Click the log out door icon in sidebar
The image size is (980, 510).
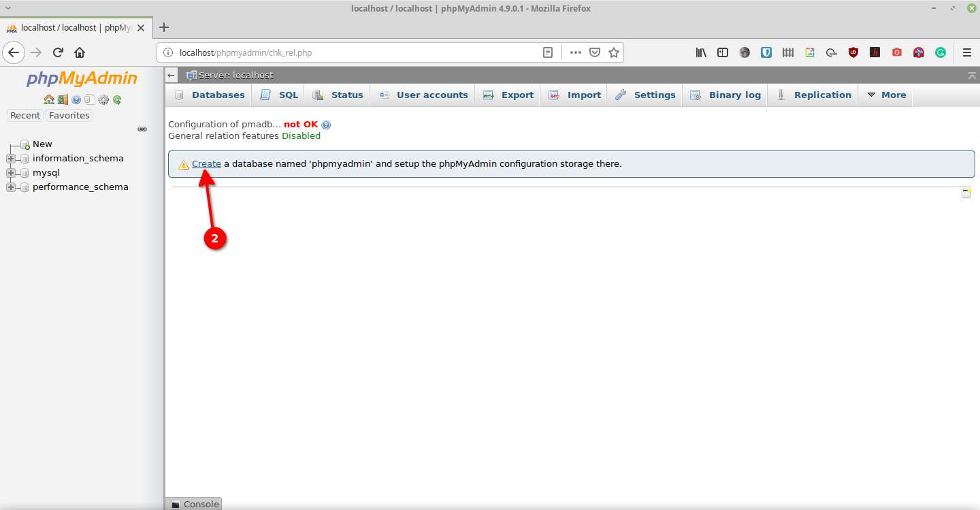[63, 99]
